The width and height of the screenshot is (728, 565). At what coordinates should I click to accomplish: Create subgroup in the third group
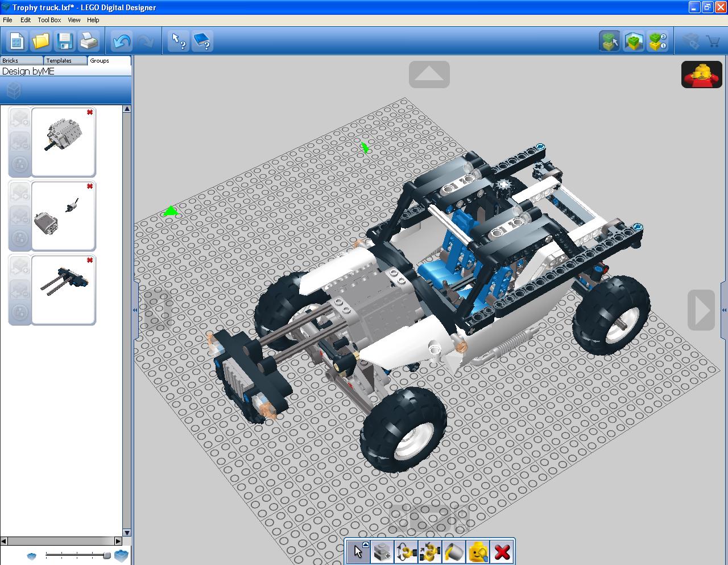pyautogui.click(x=20, y=312)
